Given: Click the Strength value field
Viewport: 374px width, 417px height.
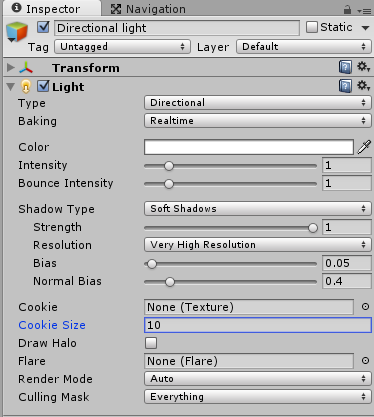Looking at the screenshot, I should click(x=347, y=227).
